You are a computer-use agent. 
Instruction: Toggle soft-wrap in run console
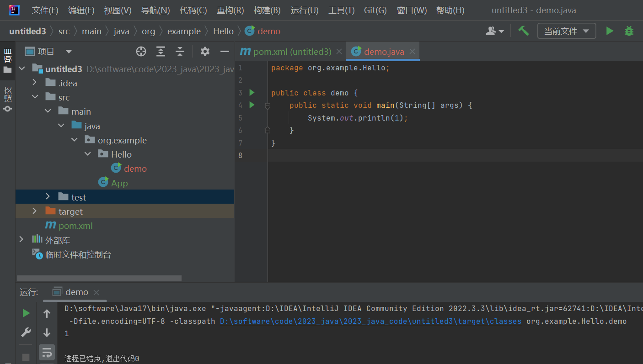point(47,352)
